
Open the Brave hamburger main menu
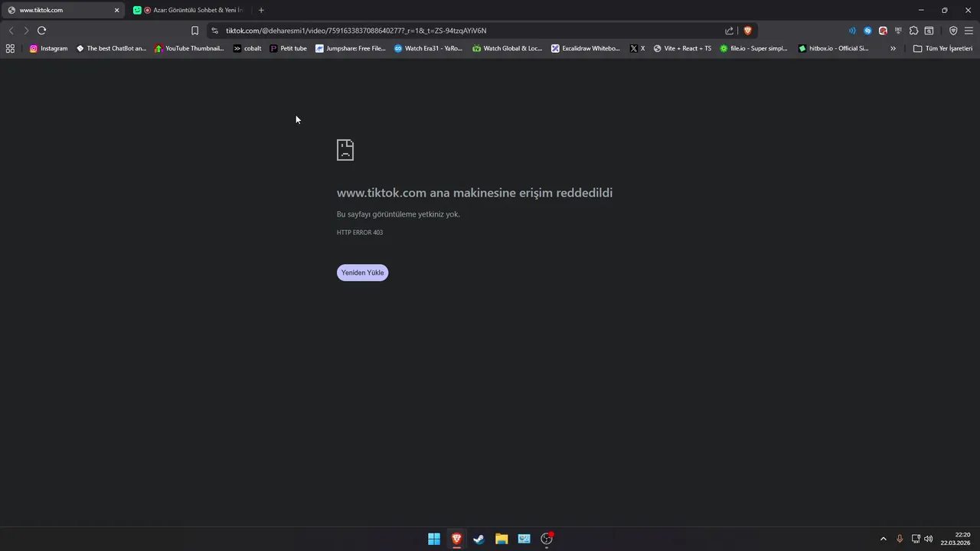click(x=969, y=31)
